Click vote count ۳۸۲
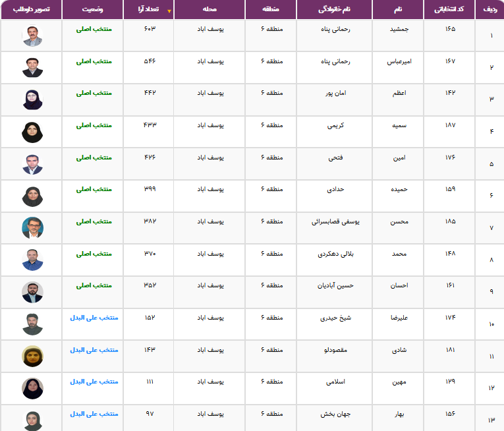Image resolution: width=504 pixels, height=431 pixels. point(150,221)
